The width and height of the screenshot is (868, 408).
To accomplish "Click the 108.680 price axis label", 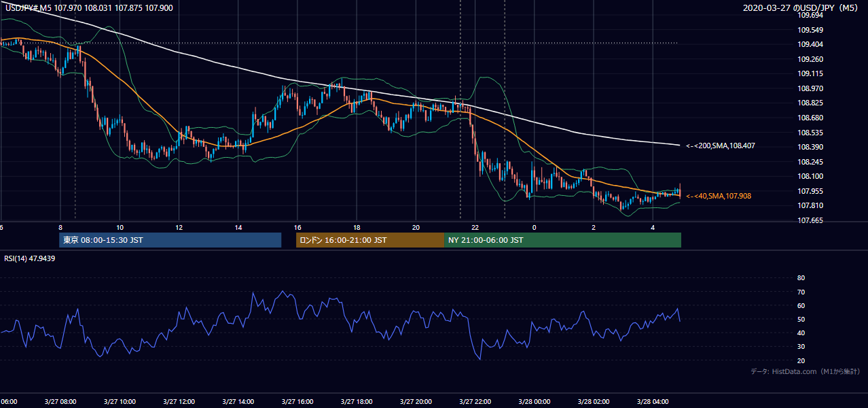I will 810,118.
